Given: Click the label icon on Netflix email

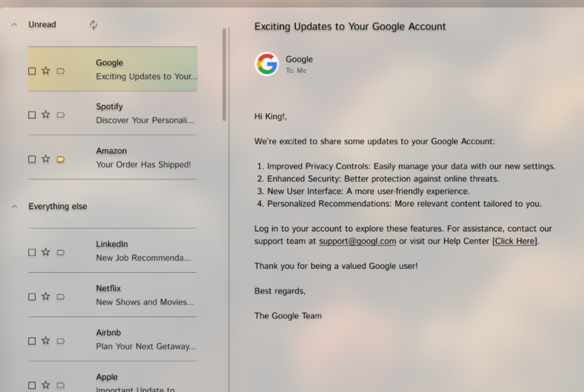Looking at the screenshot, I should click(61, 297).
